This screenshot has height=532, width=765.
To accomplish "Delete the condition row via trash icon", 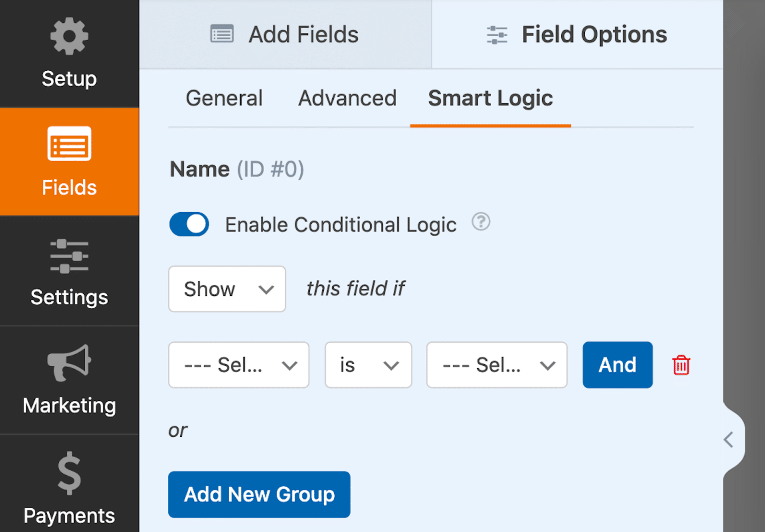I will pyautogui.click(x=680, y=365).
